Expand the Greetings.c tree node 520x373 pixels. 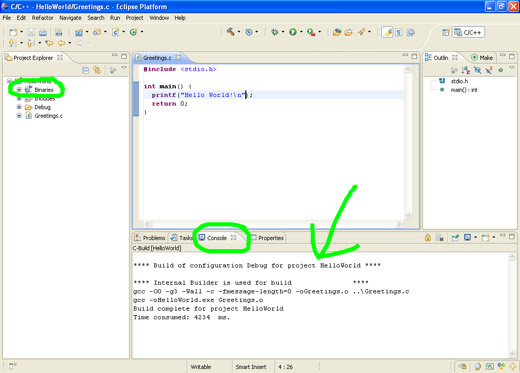[19, 116]
